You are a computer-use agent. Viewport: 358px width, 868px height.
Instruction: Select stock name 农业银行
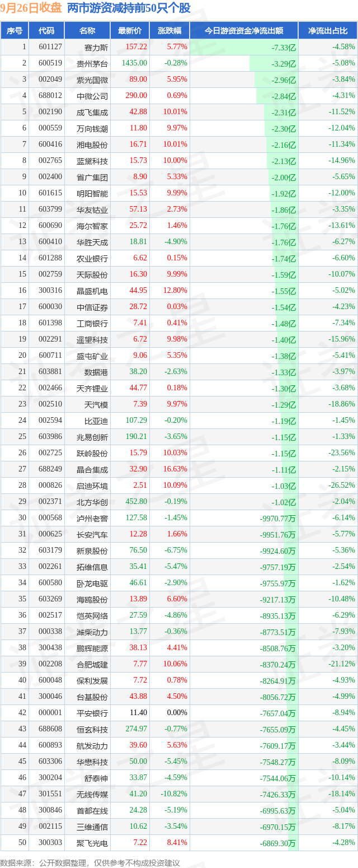pos(93,258)
